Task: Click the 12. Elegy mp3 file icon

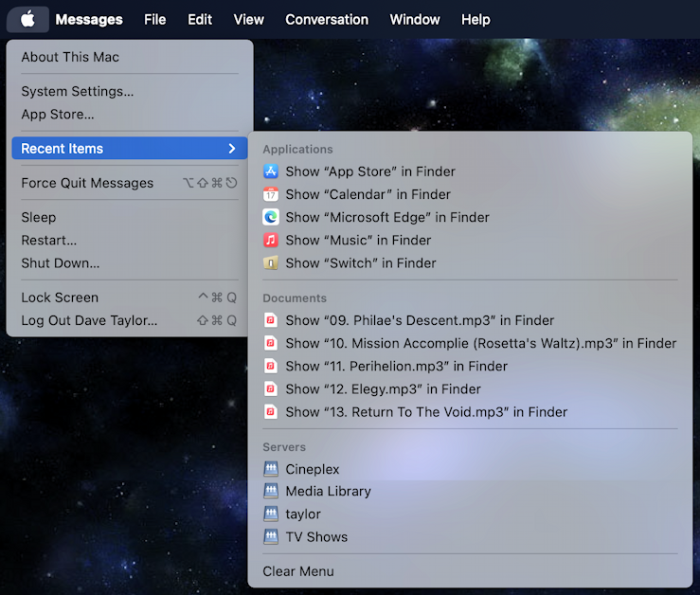Action: (271, 388)
